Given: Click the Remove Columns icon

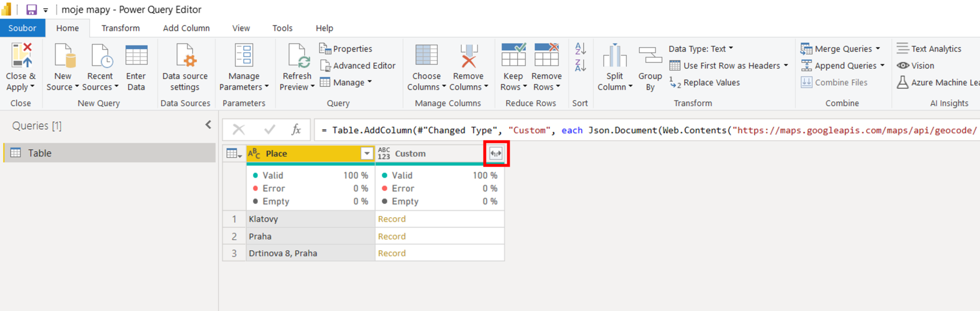Looking at the screenshot, I should coord(468,55).
